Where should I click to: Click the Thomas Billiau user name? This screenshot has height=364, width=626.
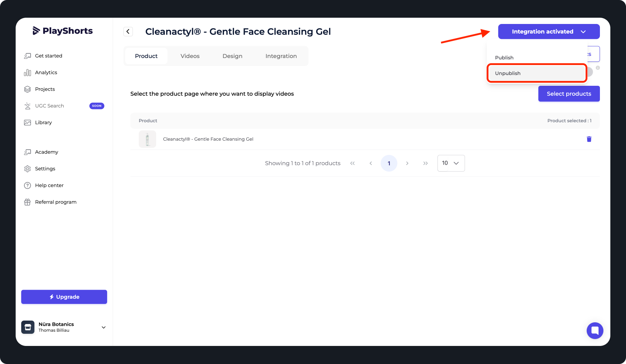[54, 330]
